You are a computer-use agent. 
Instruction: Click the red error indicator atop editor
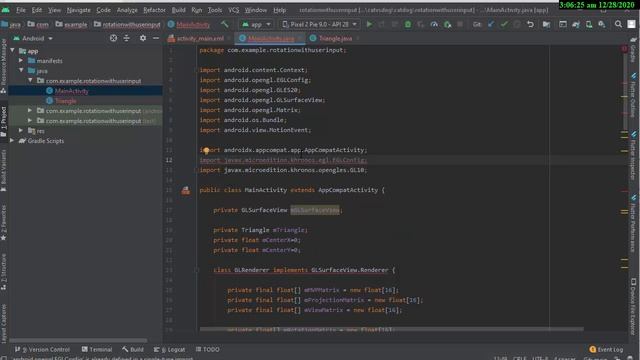(x=624, y=49)
